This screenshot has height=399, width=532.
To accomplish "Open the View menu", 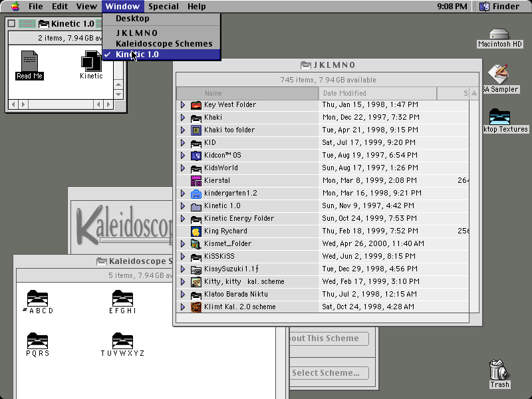I will (86, 7).
